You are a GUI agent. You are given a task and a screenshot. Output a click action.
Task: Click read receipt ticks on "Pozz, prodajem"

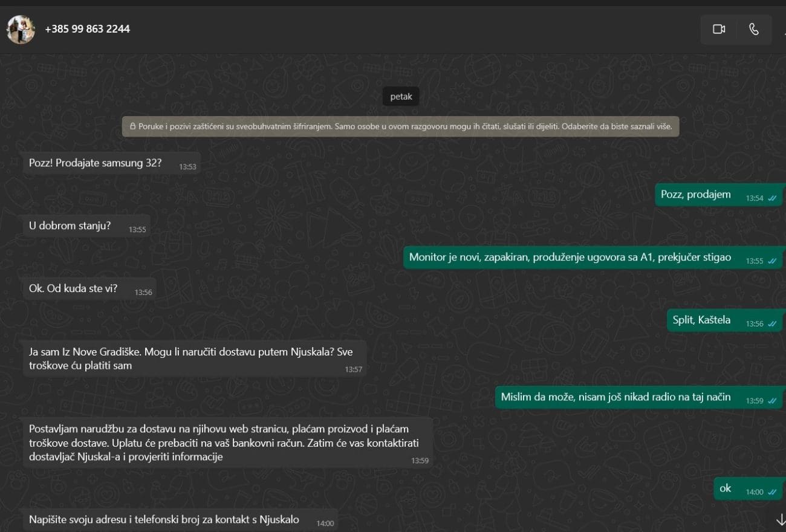[771, 198]
